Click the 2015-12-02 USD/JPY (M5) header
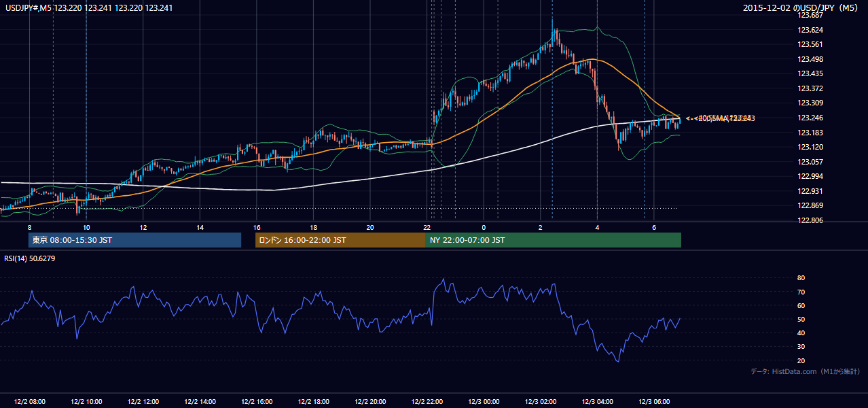This screenshot has height=408, width=868. (x=801, y=8)
